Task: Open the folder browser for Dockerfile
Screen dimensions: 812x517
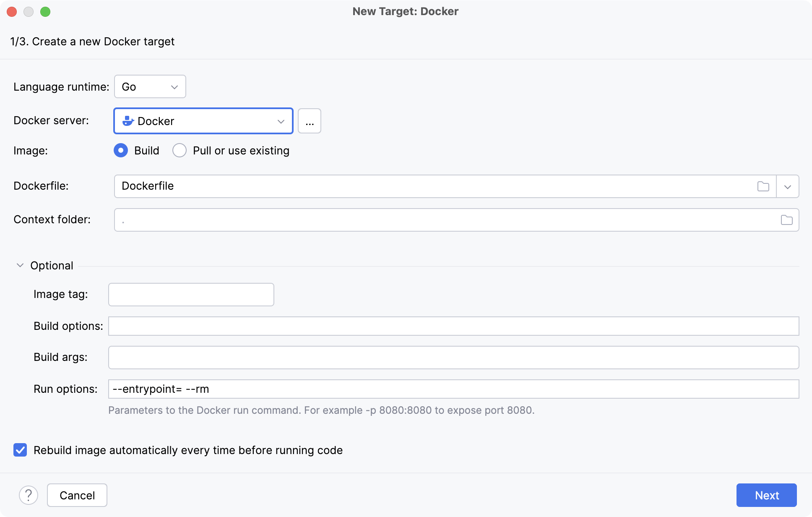Action: pos(764,186)
